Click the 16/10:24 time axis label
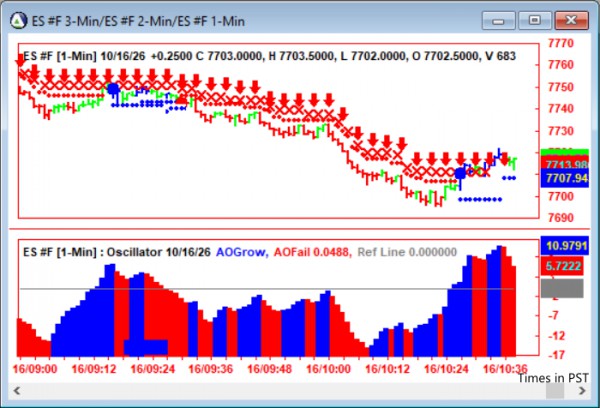 coord(446,369)
